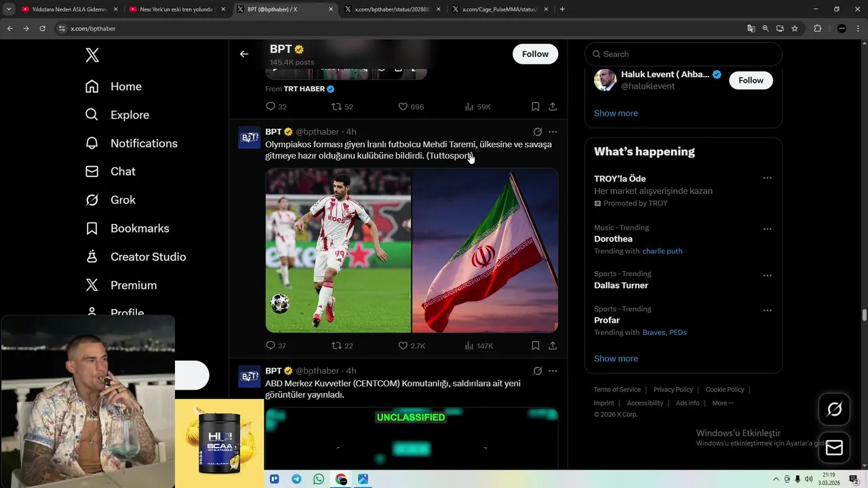This screenshot has width=868, height=488.
Task: Open the X logo home icon
Action: pyautogui.click(x=92, y=56)
